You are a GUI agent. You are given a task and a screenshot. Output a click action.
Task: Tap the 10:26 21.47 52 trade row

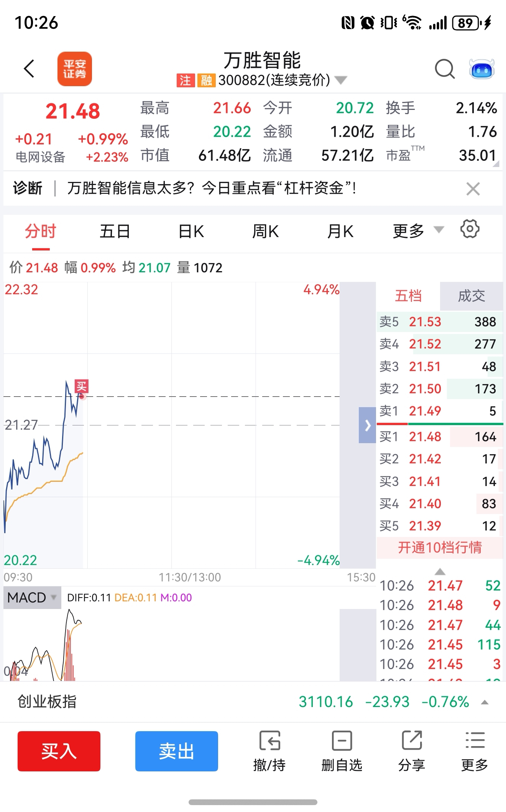click(x=440, y=586)
